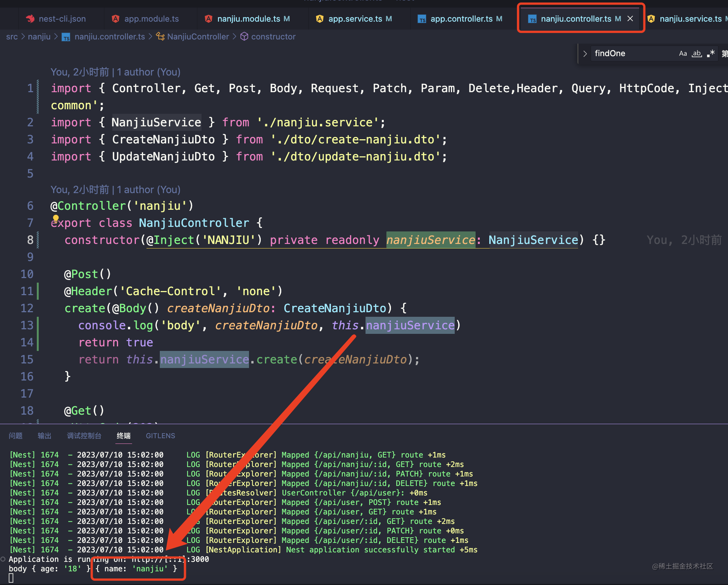Click the file icon on nanjiu.service.ts tab

click(651, 18)
